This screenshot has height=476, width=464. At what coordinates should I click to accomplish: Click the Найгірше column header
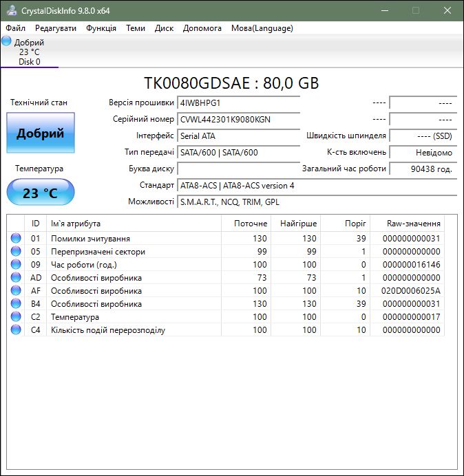pos(295,224)
